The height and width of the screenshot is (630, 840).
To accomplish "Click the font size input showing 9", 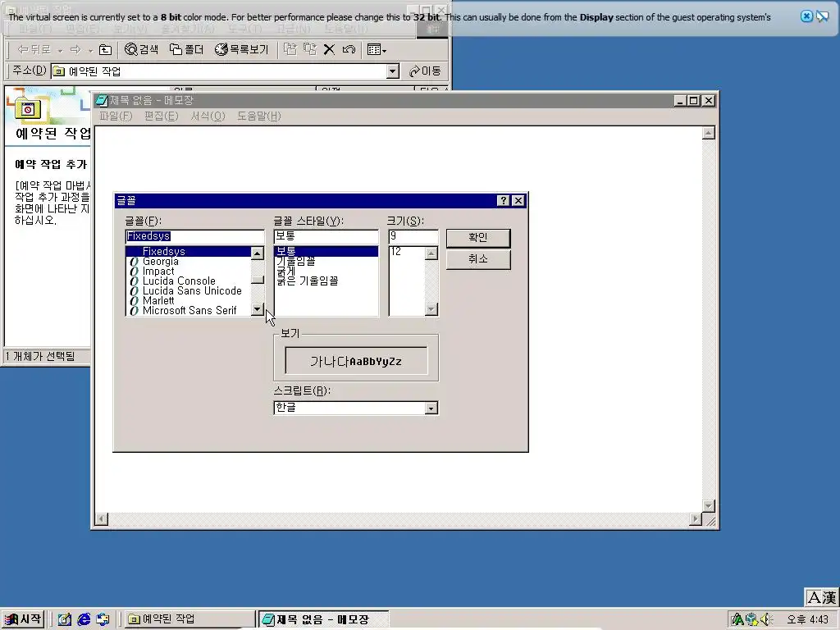I will point(413,236).
